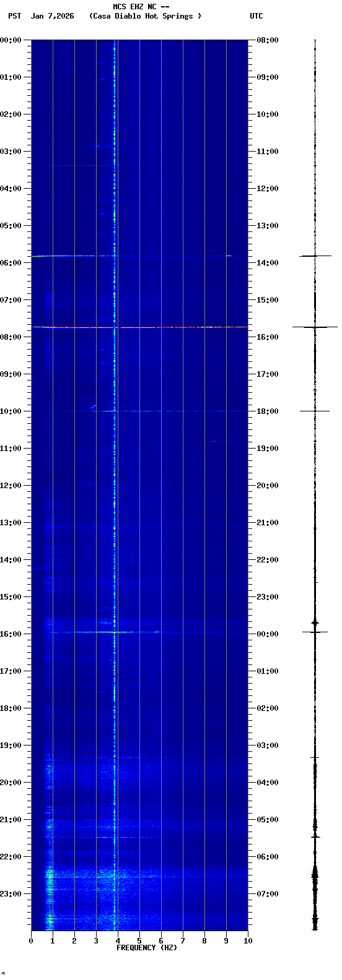Viewport: 342px width, 980px height.
Task: Click the red broadband event line near 07:45 PST
Action: pyautogui.click(x=139, y=327)
